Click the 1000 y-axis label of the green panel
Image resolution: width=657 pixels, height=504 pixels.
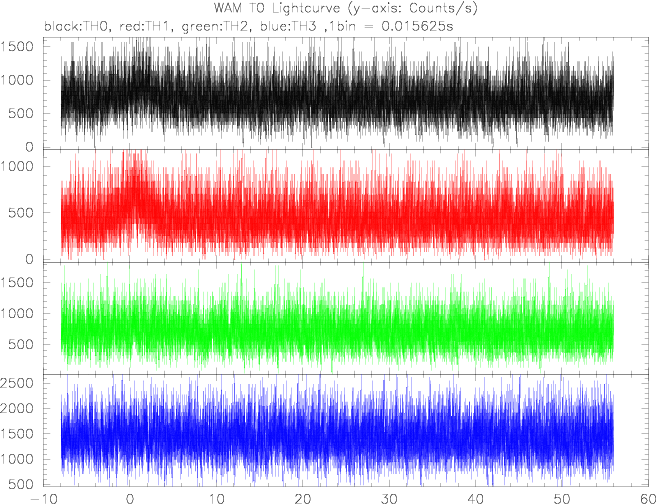pyautogui.click(x=17, y=313)
